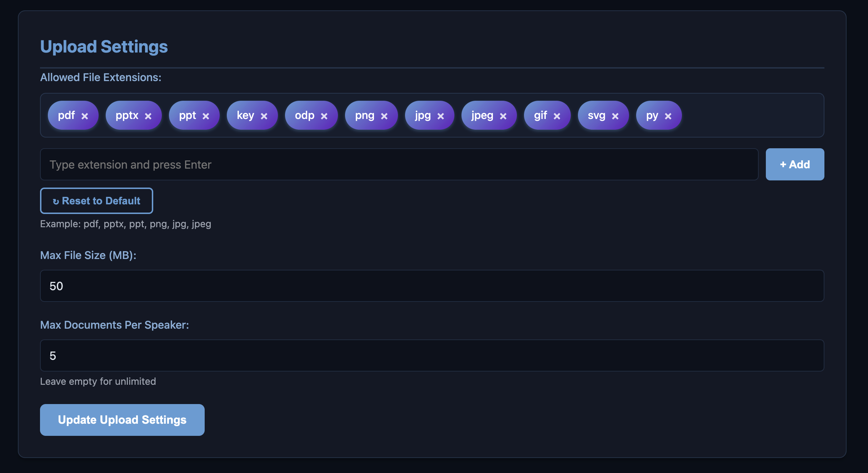Remove the gif extension chip
868x473 pixels.
(557, 115)
